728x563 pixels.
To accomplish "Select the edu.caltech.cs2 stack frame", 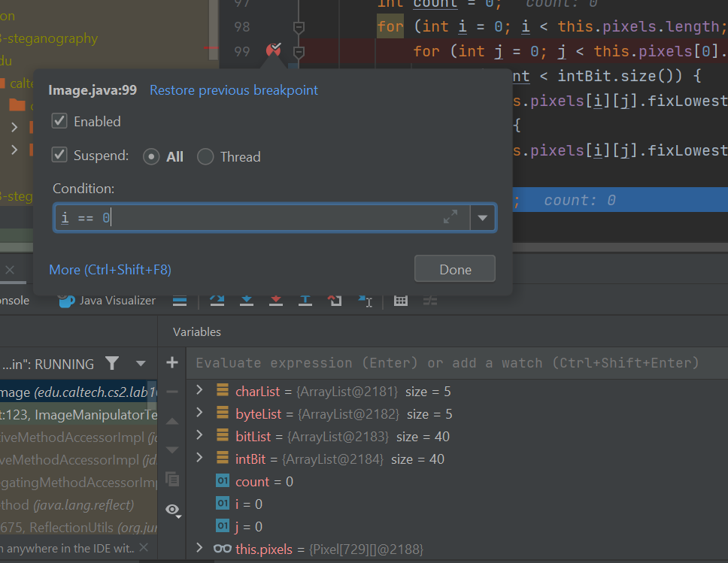I will [x=78, y=392].
